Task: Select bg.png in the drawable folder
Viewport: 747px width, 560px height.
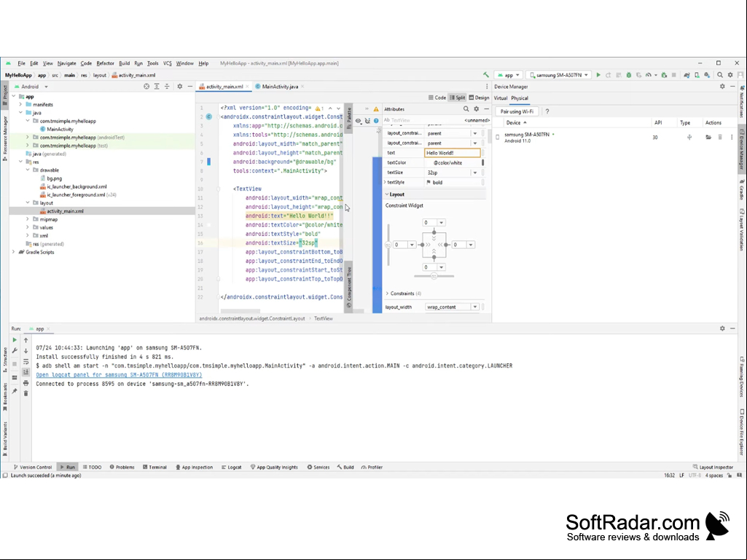Action: pyautogui.click(x=54, y=178)
